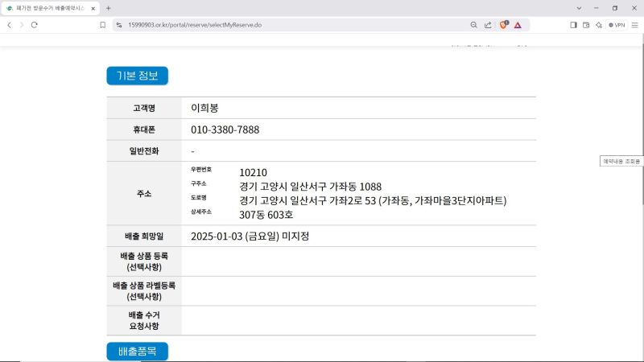Click the 예약내용 조회 side button
Viewport: 644px width, 362px height.
621,162
